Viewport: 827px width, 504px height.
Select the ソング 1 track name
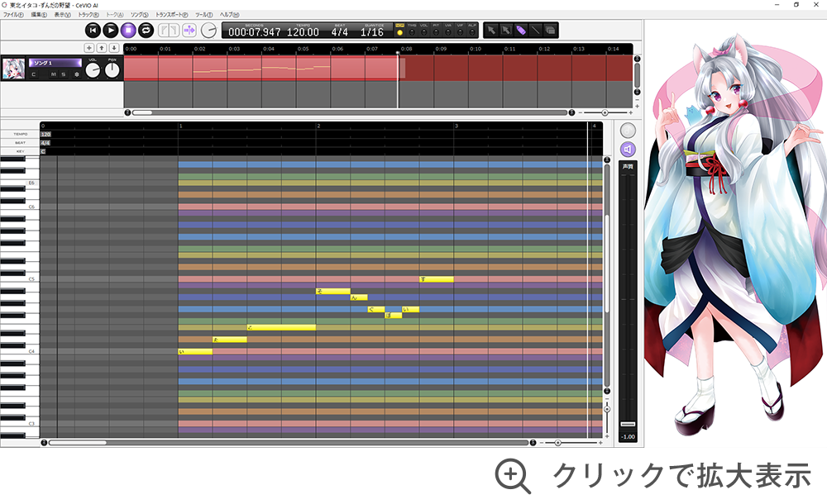[55, 63]
